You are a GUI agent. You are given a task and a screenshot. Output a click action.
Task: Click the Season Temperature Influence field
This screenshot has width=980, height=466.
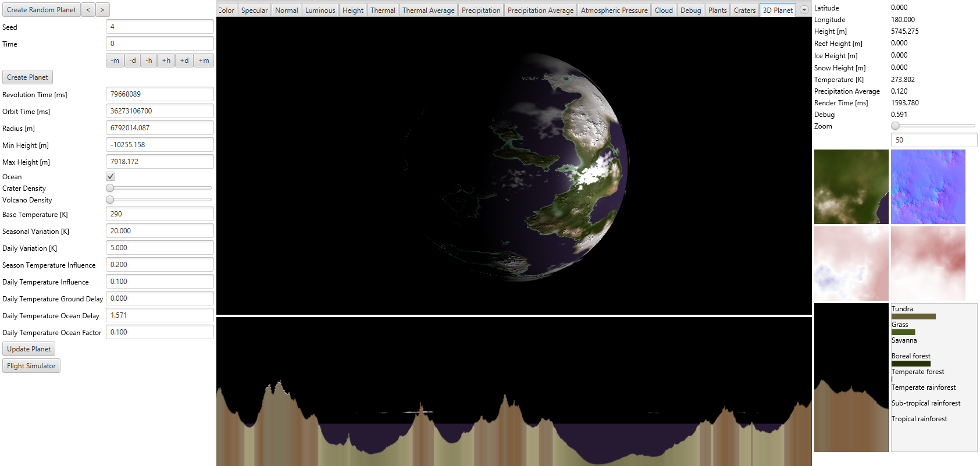pyautogui.click(x=159, y=265)
